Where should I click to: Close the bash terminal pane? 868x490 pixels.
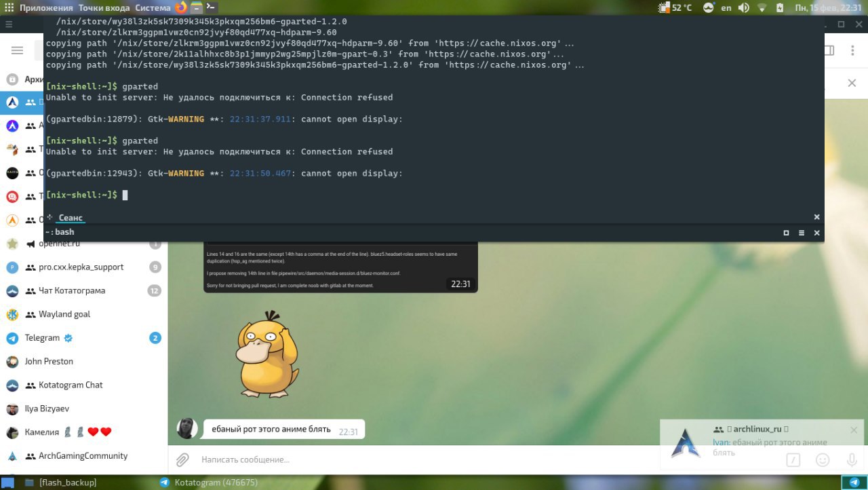tap(816, 232)
